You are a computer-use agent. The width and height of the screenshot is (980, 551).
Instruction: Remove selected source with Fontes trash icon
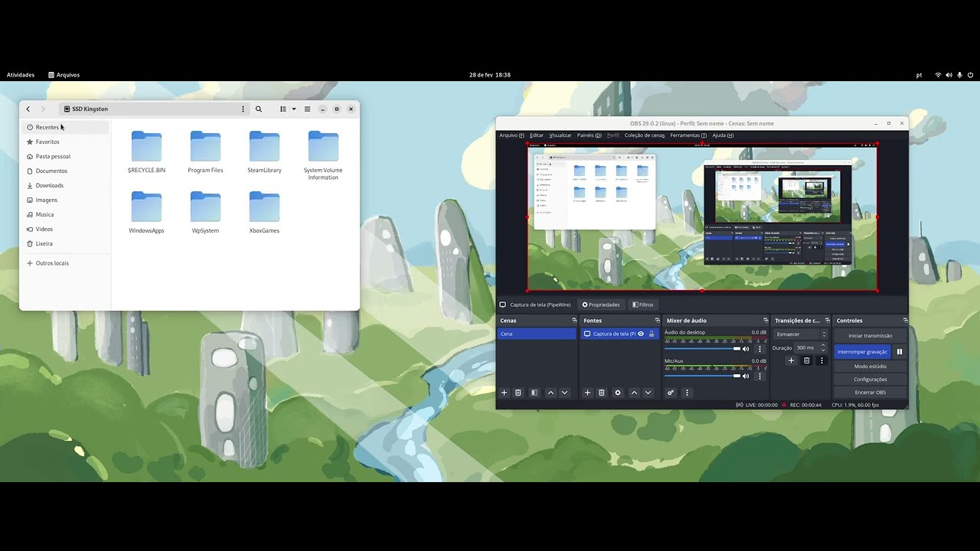602,393
